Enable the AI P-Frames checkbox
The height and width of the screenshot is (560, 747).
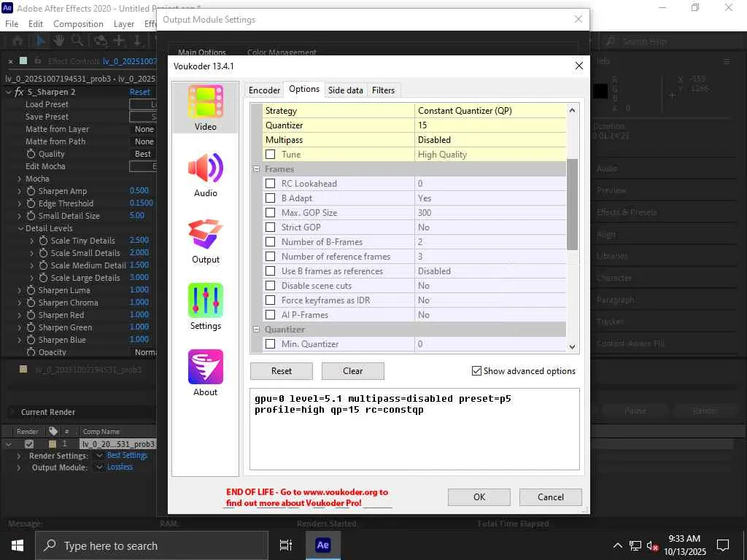(x=270, y=315)
